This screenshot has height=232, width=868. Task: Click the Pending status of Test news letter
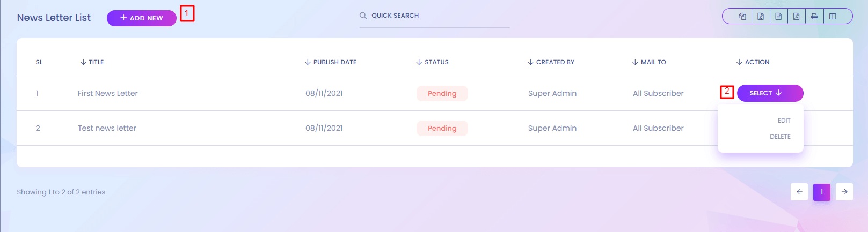pos(442,128)
